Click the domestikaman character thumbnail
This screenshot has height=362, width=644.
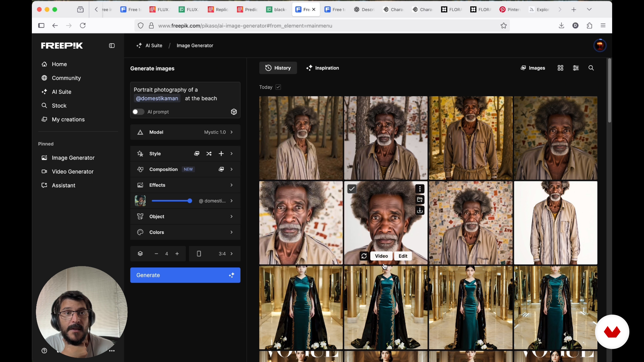click(140, 201)
